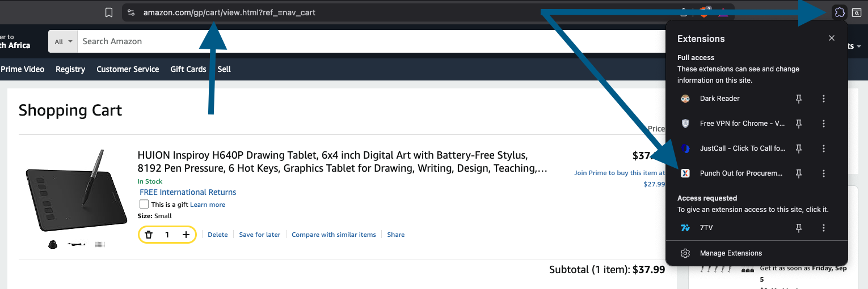Click the Punch Out for Procurement icon
The image size is (868, 289).
click(x=685, y=173)
